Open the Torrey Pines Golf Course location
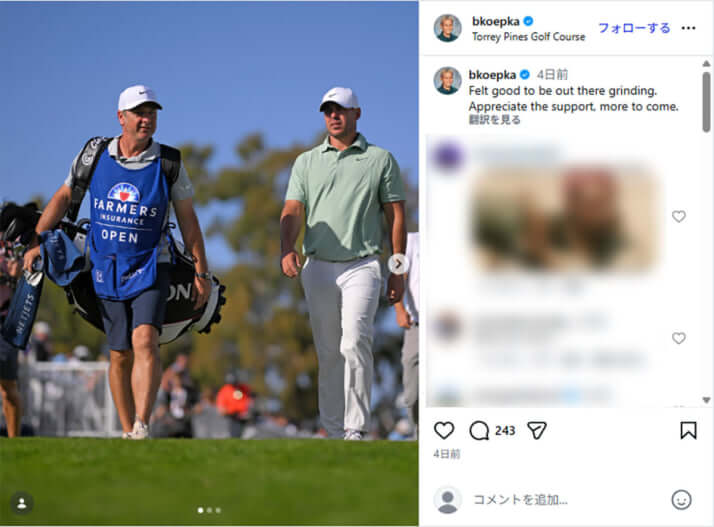714x527 pixels. click(528, 37)
